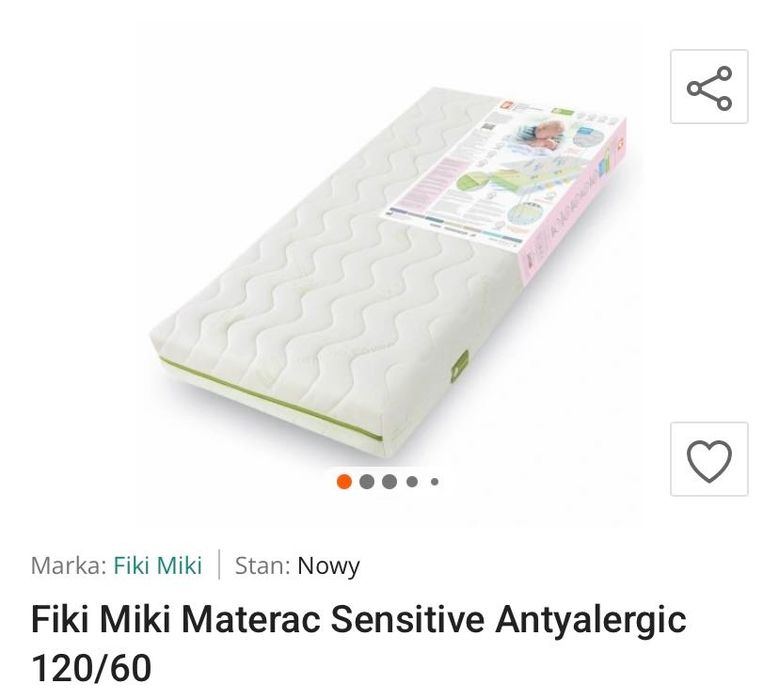
Task: Tap the Marka label
Action: 69,565
